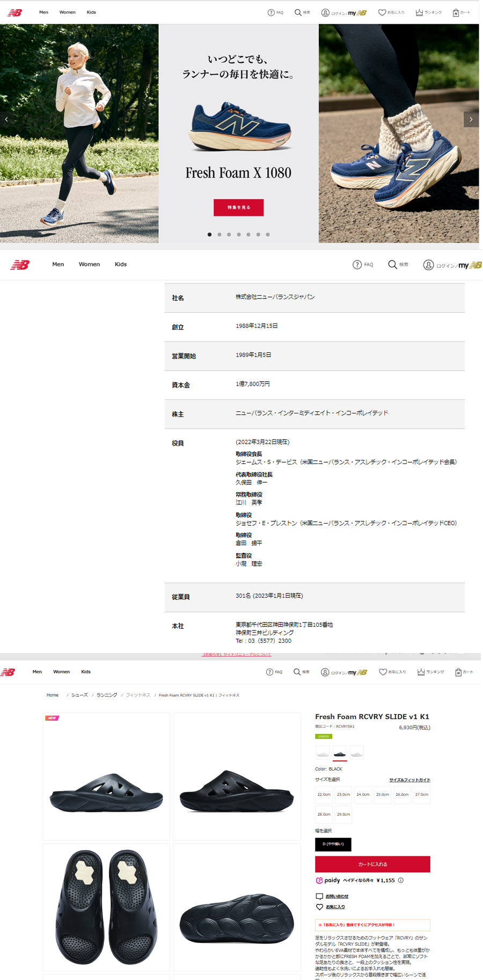Click the ランニング breadcrumb link
This screenshot has width=483, height=980.
(107, 695)
